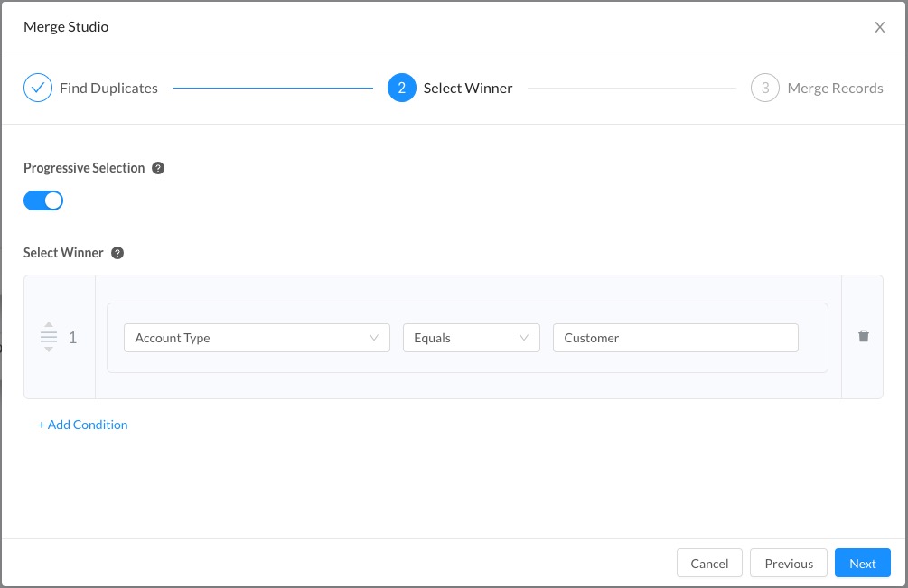The width and height of the screenshot is (908, 588).
Task: Click the Merge Studio title text
Action: tap(66, 27)
